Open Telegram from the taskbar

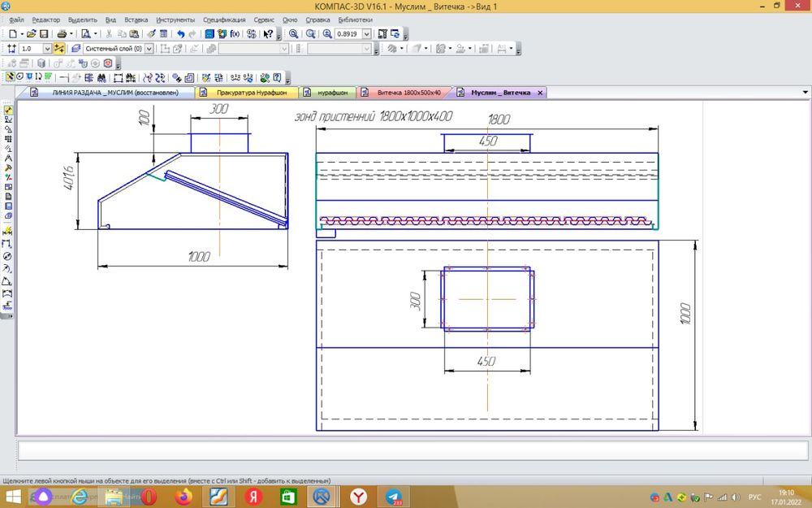click(x=394, y=496)
